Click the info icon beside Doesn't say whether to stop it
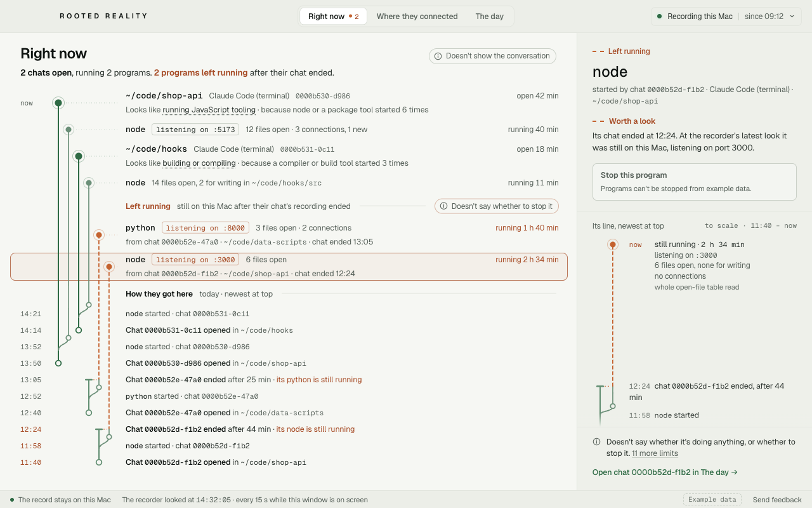 coord(444,206)
